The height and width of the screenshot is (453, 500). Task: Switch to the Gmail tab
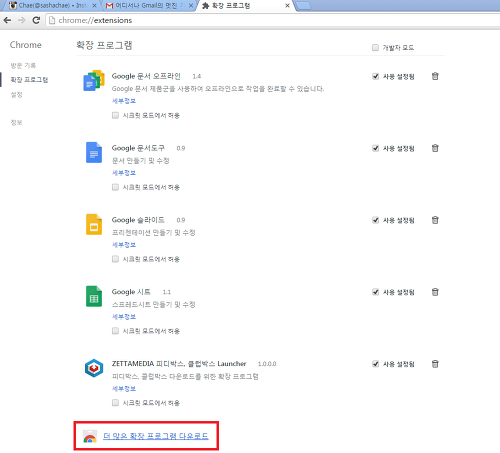coord(147,6)
